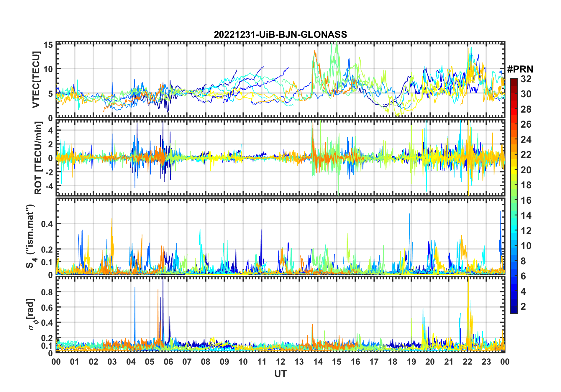Click the PRN color gradient bar
This screenshot has height=392, width=561.
click(x=514, y=196)
